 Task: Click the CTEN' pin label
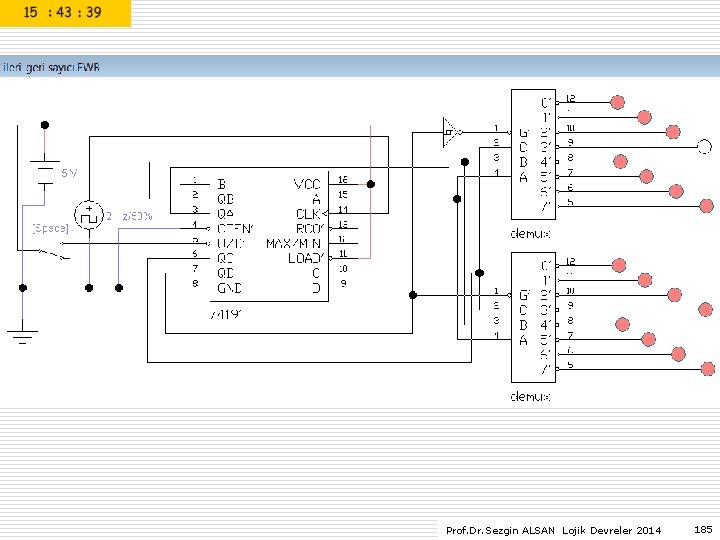tap(235, 228)
